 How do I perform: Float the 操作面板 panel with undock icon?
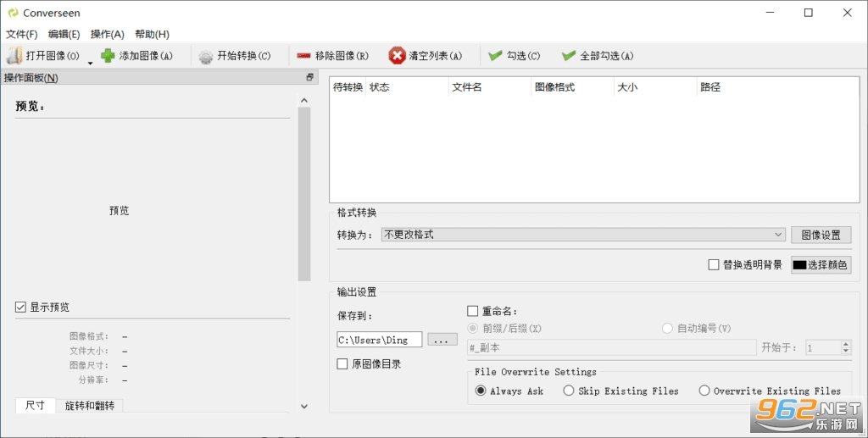[x=310, y=77]
